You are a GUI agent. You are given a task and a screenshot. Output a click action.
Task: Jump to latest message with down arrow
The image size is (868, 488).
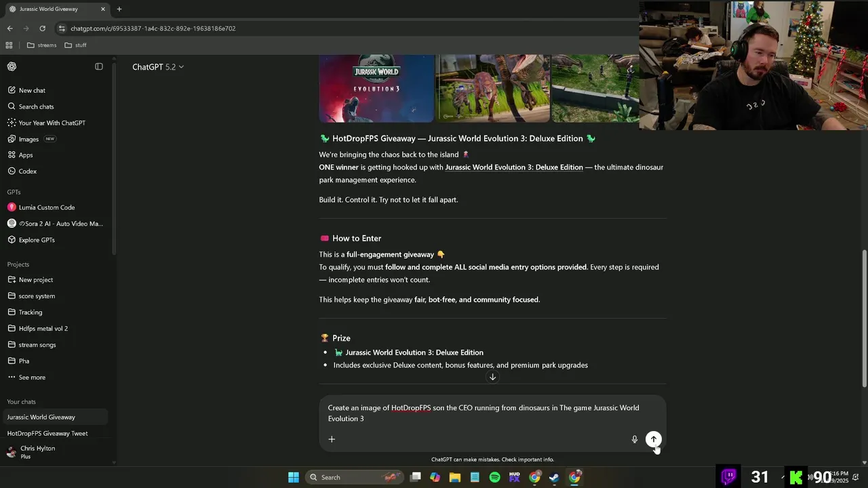pos(493,377)
